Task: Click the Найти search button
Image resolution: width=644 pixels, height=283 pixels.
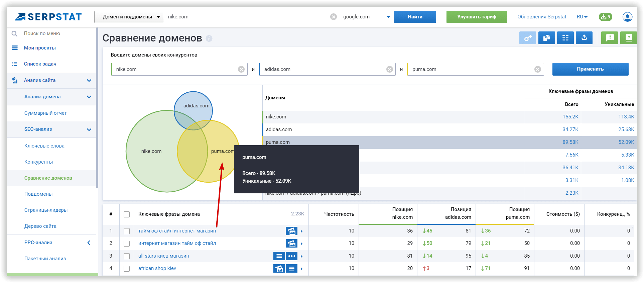Action: [415, 17]
